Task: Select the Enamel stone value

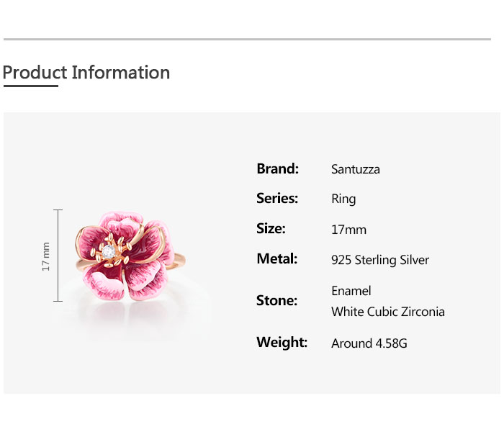Action: pos(351,291)
